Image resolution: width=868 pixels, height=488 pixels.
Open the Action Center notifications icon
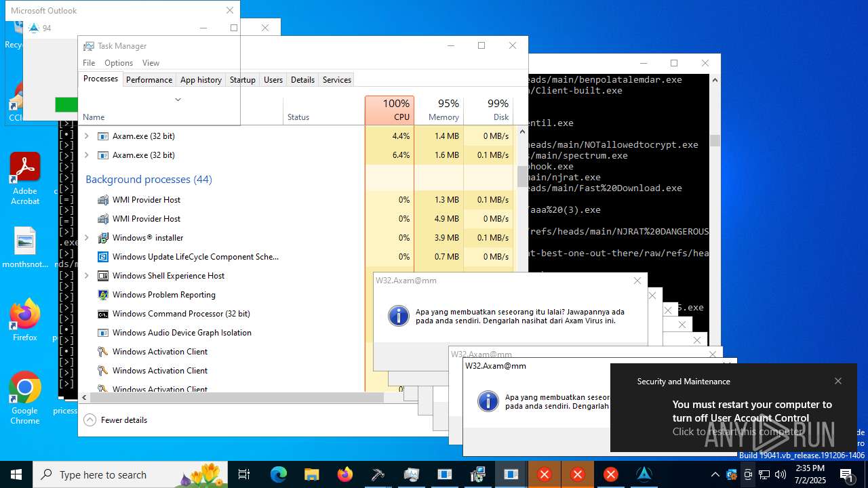tap(847, 474)
